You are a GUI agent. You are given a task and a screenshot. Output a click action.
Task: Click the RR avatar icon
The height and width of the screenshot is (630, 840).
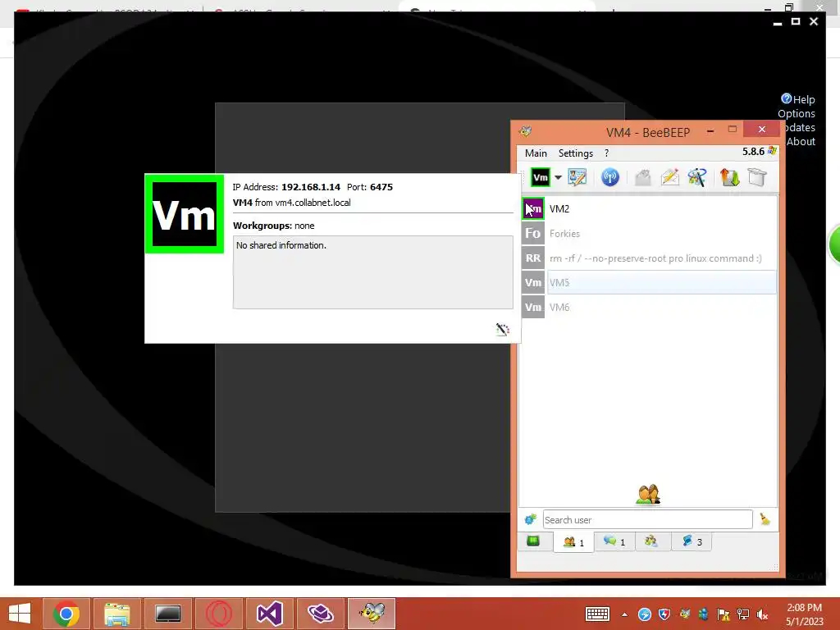point(533,258)
